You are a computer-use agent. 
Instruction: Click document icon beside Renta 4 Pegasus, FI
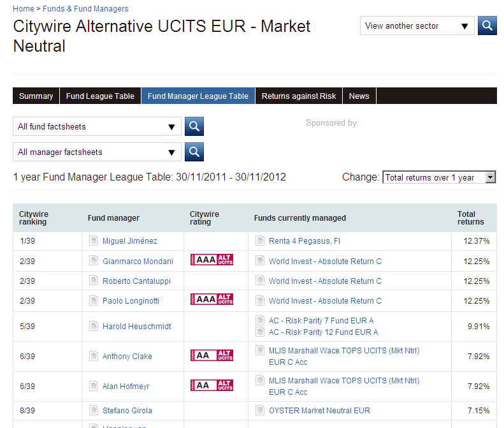(260, 240)
